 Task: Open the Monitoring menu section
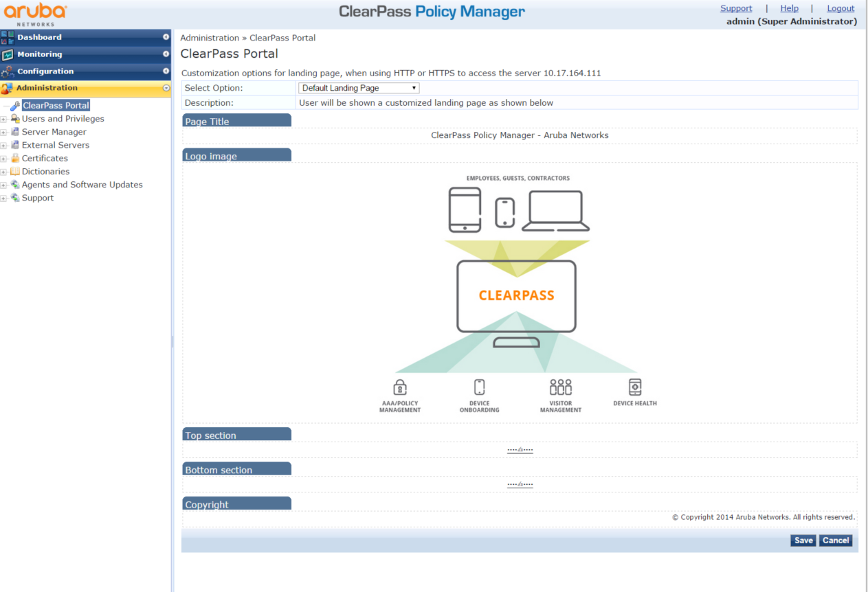point(85,54)
